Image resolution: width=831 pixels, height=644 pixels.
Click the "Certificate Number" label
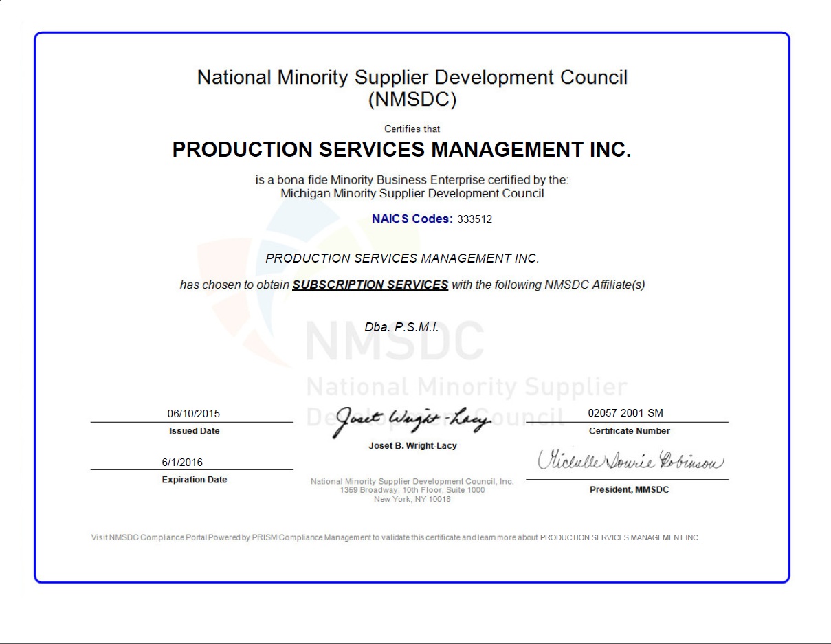[630, 431]
